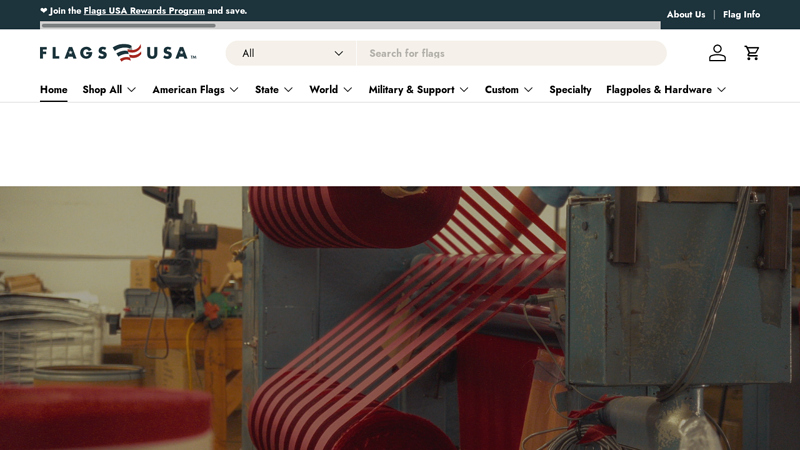Select the Home menu item
Screen dimensions: 800x450
click(54, 89)
